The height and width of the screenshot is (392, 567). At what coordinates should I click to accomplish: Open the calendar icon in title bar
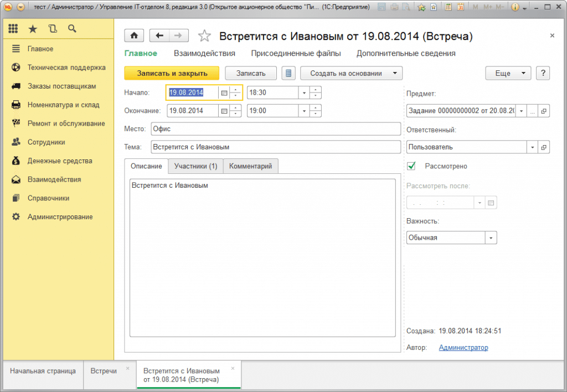tap(460, 7)
